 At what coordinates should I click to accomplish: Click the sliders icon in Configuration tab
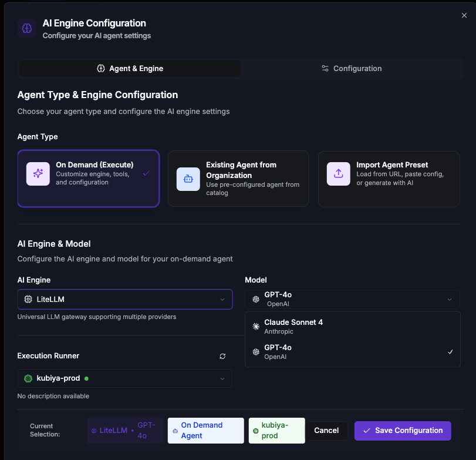click(x=325, y=68)
